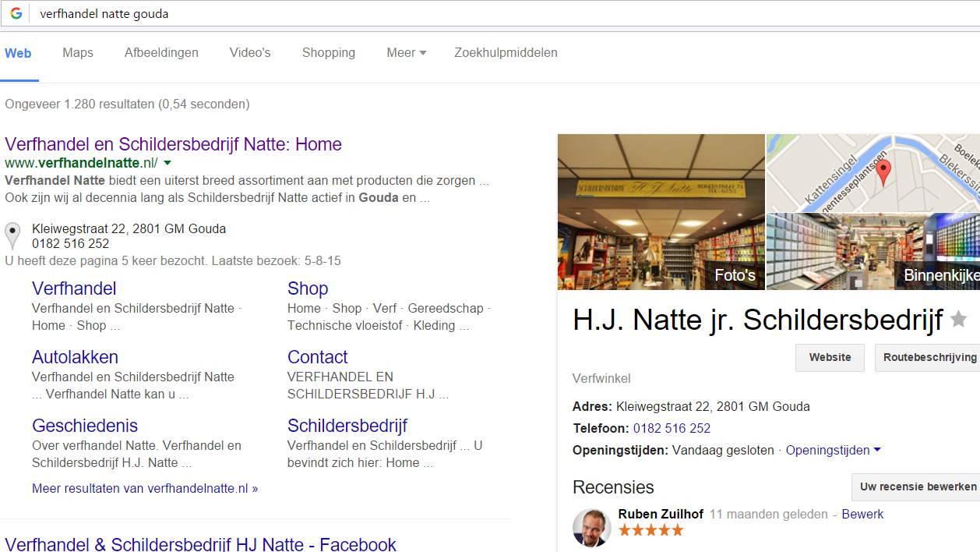Click the H.J. Natte jr. Schildersbedrijf title
This screenshot has width=980, height=552.
pyautogui.click(x=757, y=320)
